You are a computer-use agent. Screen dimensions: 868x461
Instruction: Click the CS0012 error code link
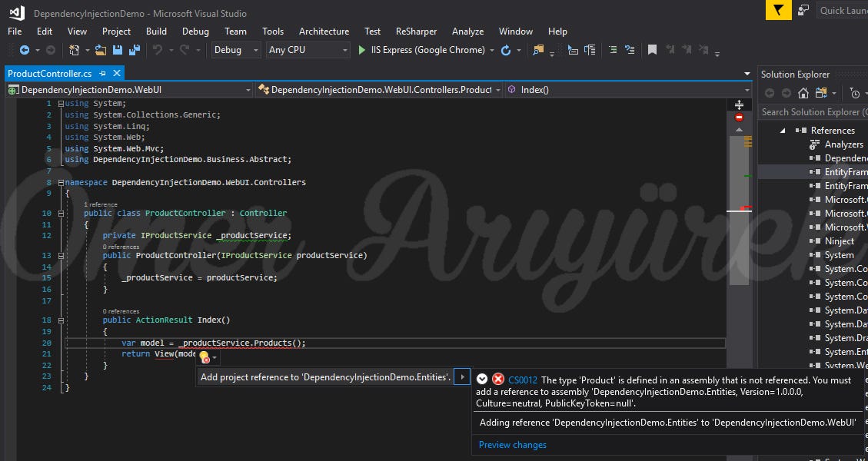click(x=523, y=380)
